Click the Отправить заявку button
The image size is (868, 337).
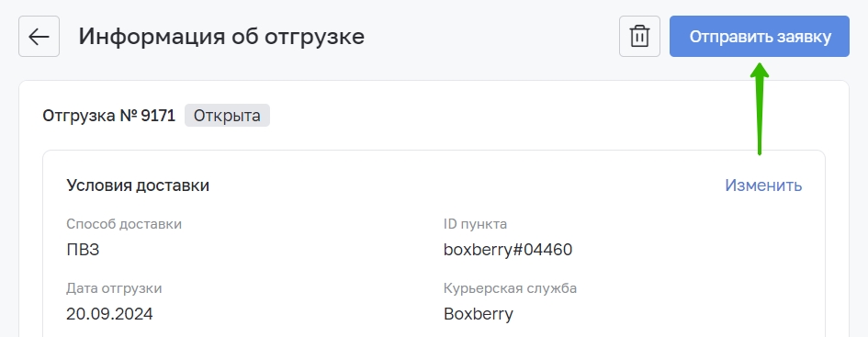pyautogui.click(x=760, y=37)
